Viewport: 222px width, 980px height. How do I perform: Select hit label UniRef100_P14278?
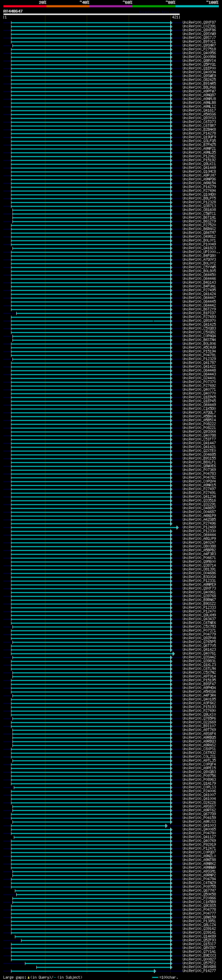tap(199, 133)
